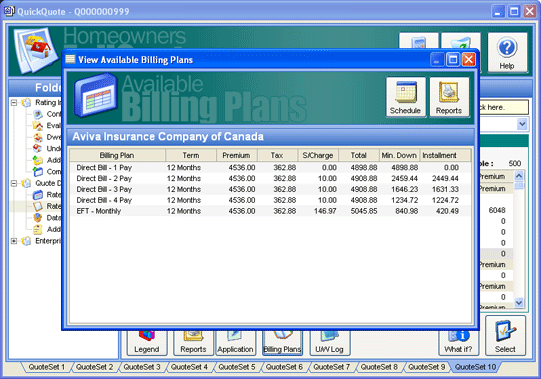Open the Schedule calendar icon button

(405, 97)
